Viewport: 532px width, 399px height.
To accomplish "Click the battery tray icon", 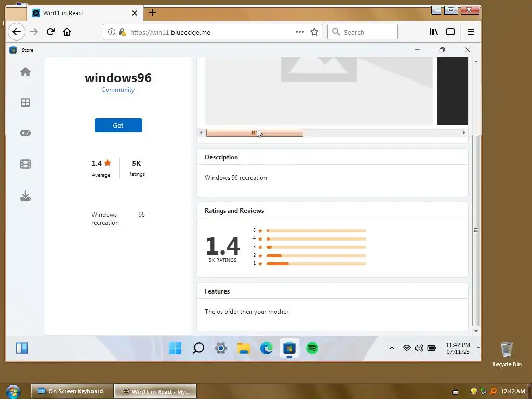I will tap(432, 348).
